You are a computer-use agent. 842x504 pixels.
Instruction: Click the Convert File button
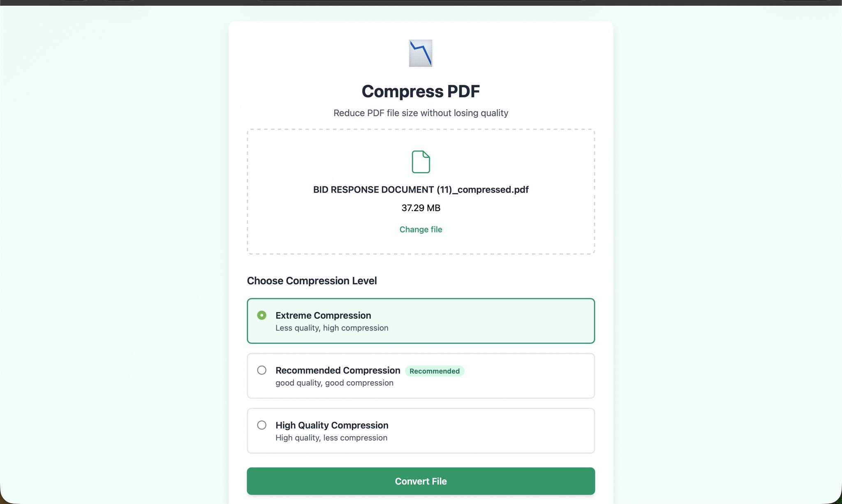pyautogui.click(x=421, y=481)
